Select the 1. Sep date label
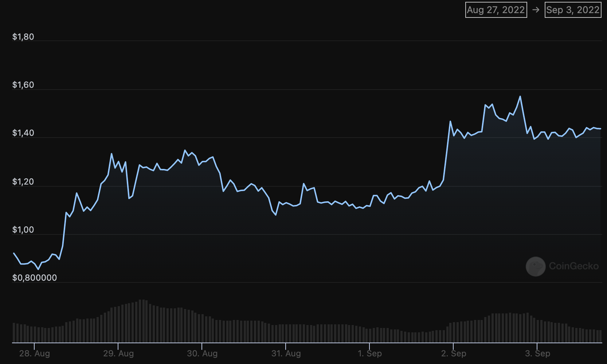607x364 pixels. [x=370, y=353]
